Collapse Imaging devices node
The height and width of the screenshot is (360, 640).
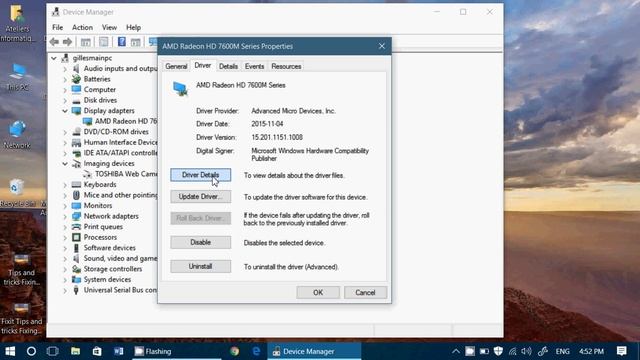65,163
